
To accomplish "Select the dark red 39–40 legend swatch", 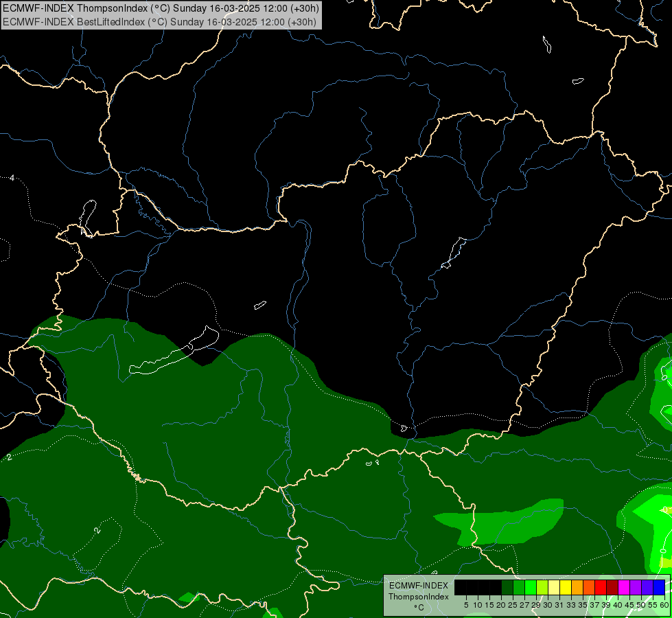I will pyautogui.click(x=612, y=587).
